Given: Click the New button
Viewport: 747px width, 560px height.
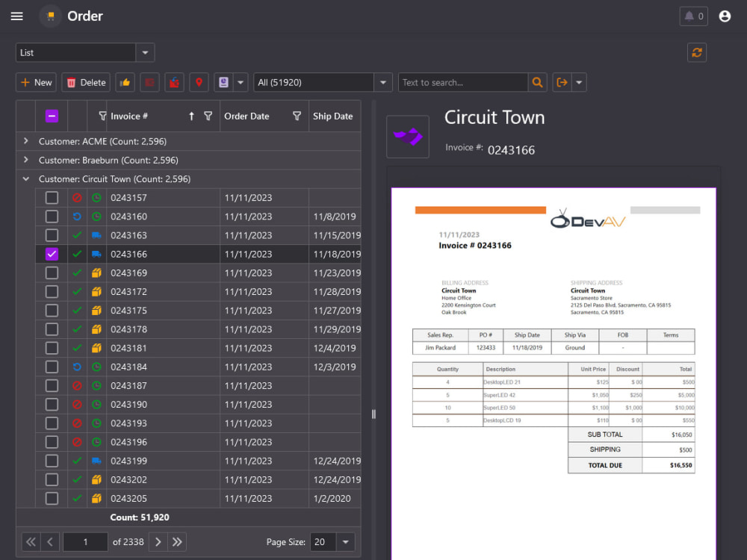Looking at the screenshot, I should [x=36, y=82].
